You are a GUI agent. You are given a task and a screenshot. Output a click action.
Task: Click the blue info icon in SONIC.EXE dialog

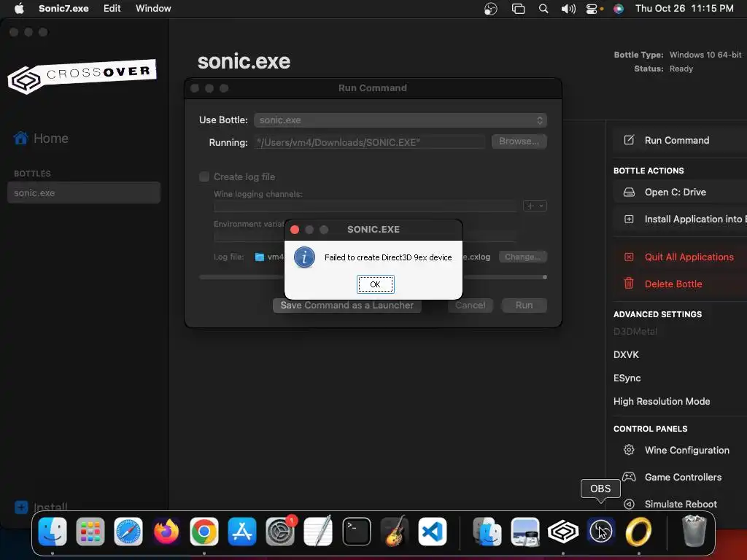(x=304, y=257)
